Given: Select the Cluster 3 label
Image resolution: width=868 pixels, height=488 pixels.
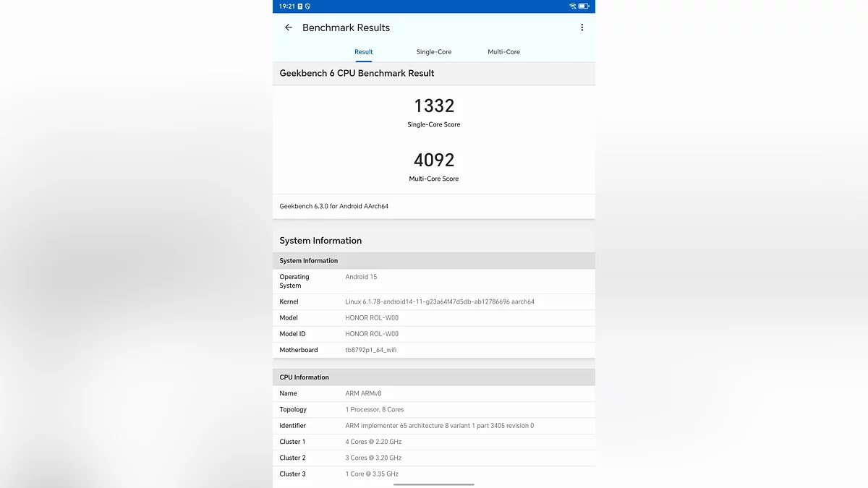Looking at the screenshot, I should click(x=293, y=474).
